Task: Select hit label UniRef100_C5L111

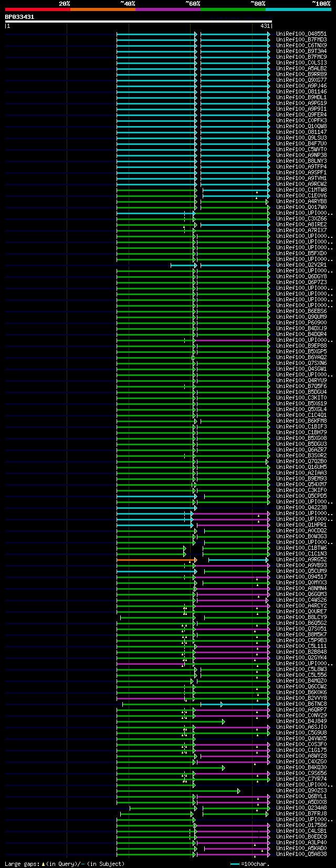Action: tap(301, 646)
